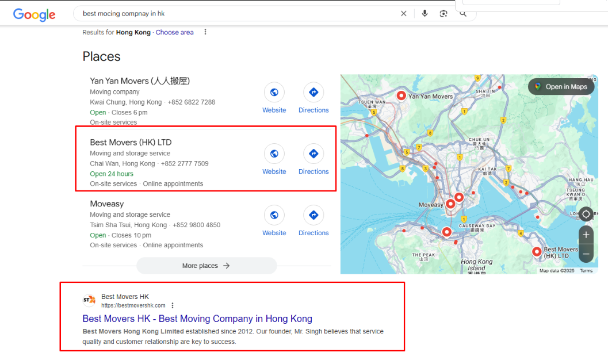Get directions icon for Yan Yan Movers
608x364 pixels.
[313, 92]
